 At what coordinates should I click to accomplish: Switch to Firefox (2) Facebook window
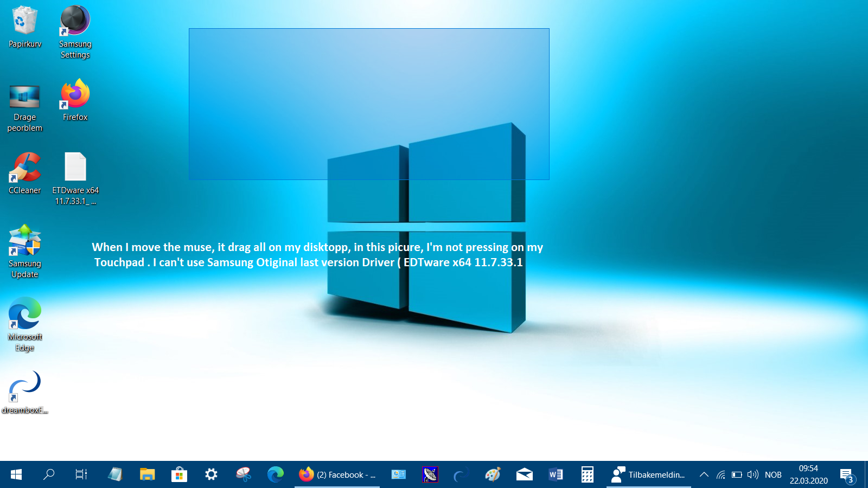tap(337, 474)
